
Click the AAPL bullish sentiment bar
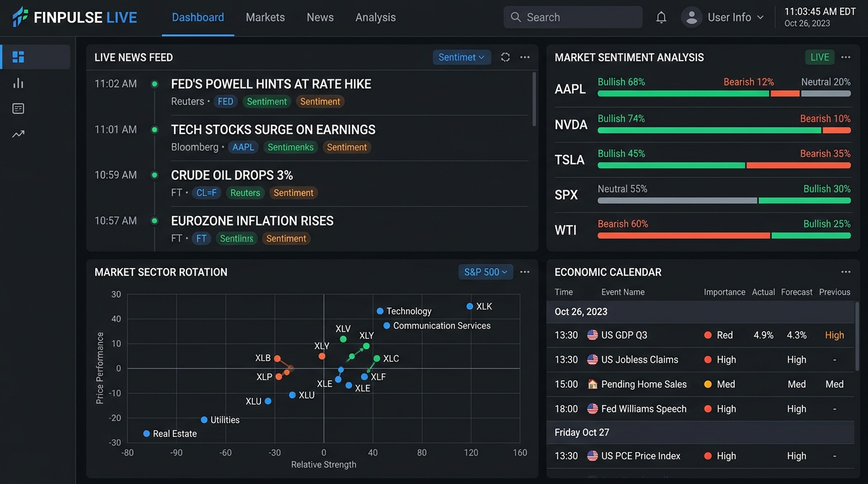pyautogui.click(x=683, y=93)
